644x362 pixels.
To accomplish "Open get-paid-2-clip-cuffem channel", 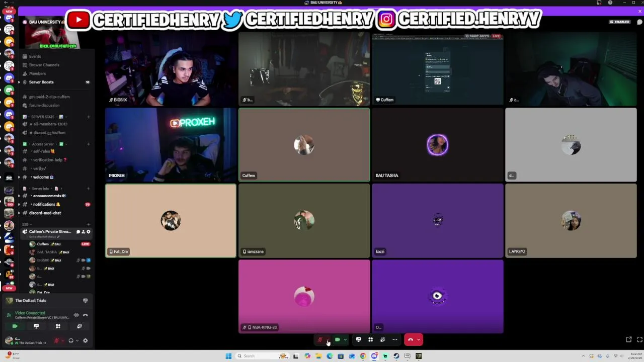I will click(49, 97).
